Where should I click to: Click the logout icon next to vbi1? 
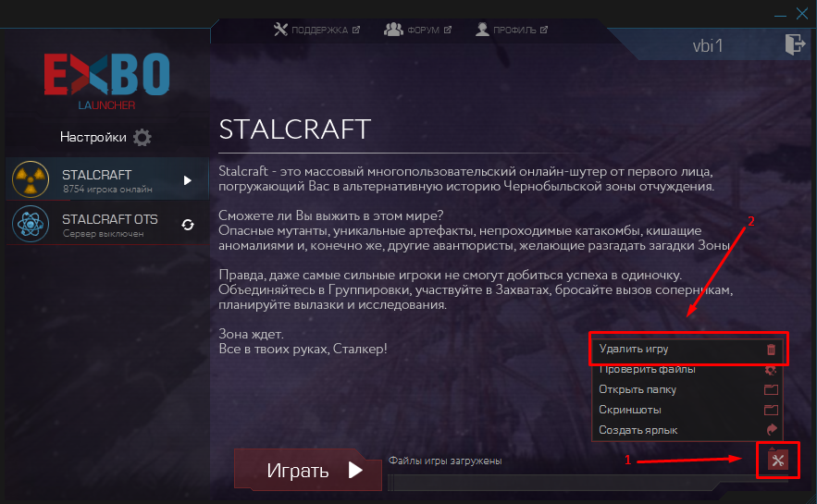click(795, 44)
